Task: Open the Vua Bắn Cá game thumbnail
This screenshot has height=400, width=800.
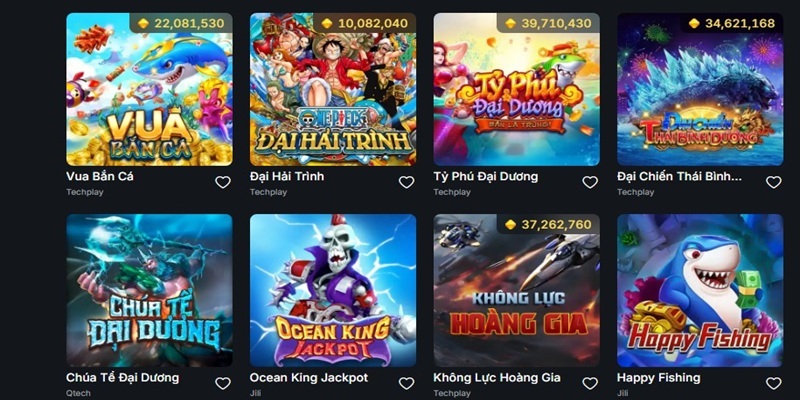Action: [x=149, y=89]
